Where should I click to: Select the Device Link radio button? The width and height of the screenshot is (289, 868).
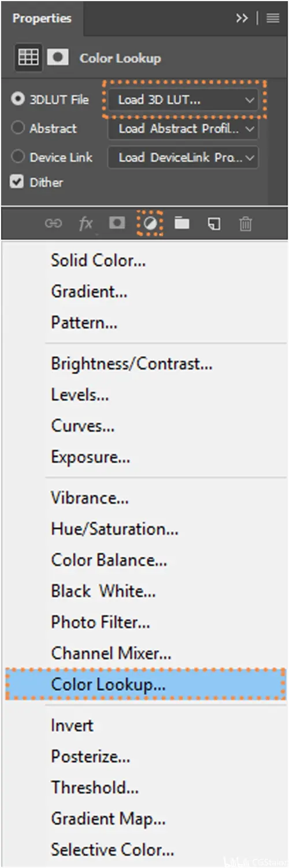click(17, 157)
